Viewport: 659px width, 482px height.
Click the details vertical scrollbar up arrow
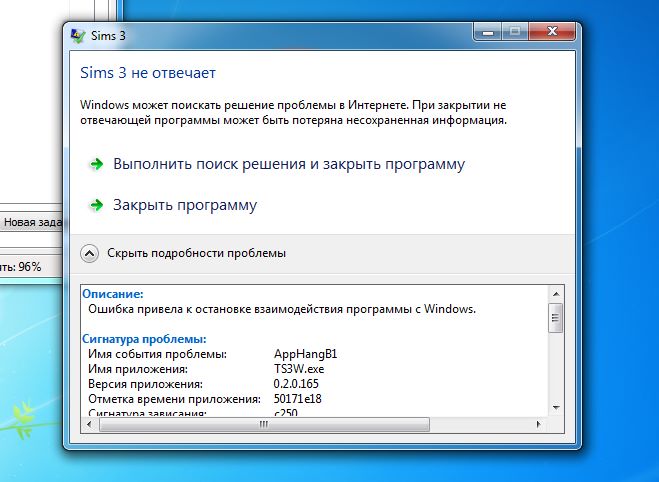click(x=556, y=294)
